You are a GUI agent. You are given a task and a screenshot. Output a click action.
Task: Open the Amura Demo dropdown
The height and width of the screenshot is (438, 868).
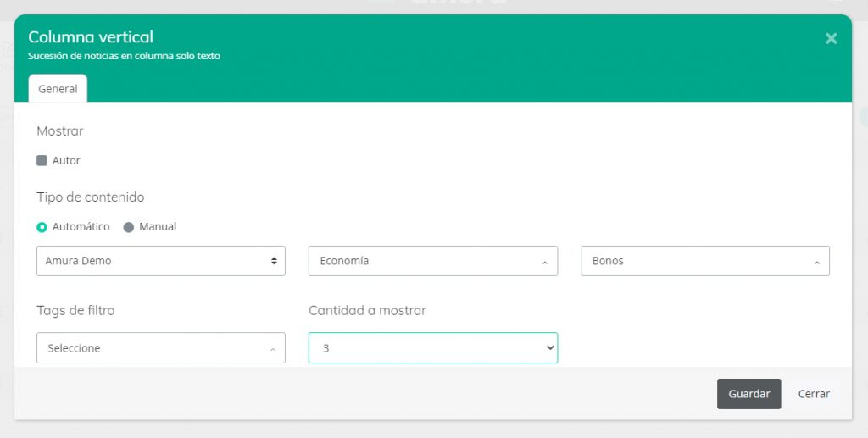(x=161, y=261)
